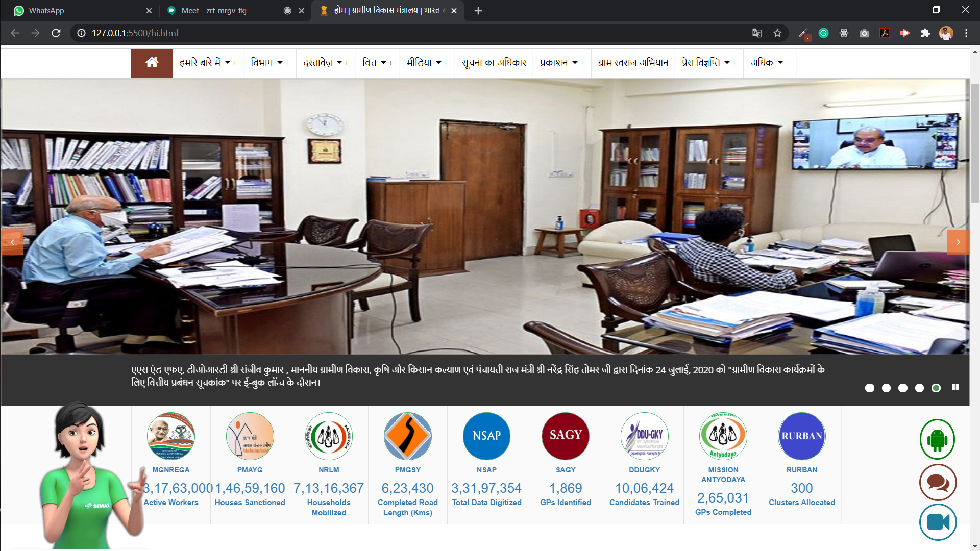Click the blue NSAP circle logo

tap(486, 436)
